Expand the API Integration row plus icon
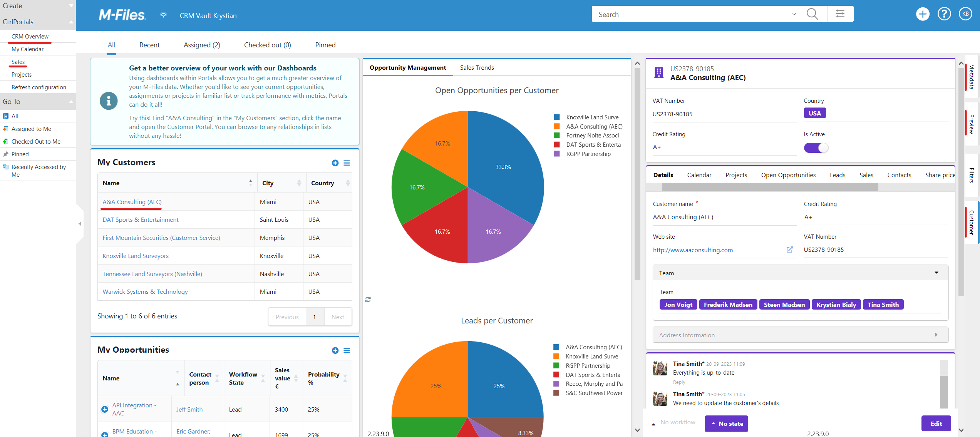Image resolution: width=980 pixels, height=437 pixels. point(104,409)
